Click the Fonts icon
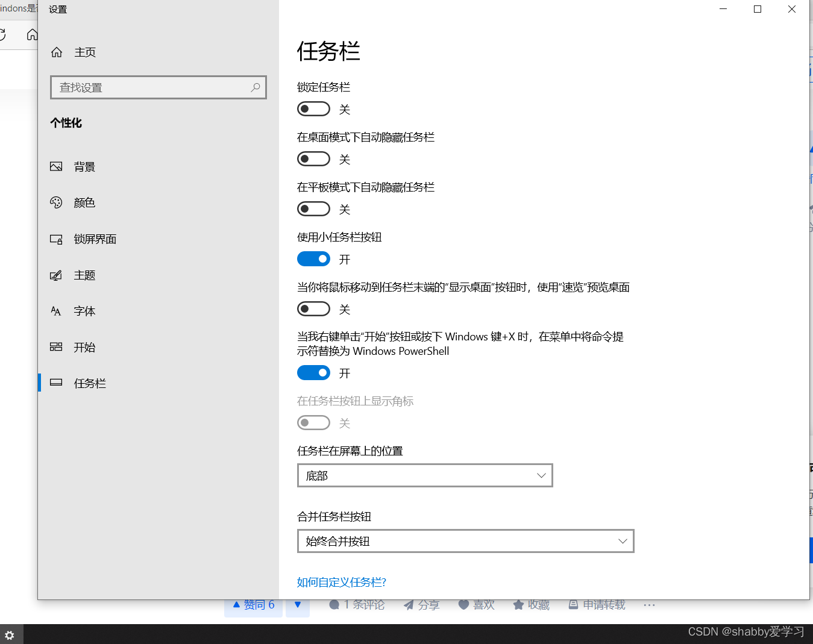The height and width of the screenshot is (644, 813). point(56,311)
